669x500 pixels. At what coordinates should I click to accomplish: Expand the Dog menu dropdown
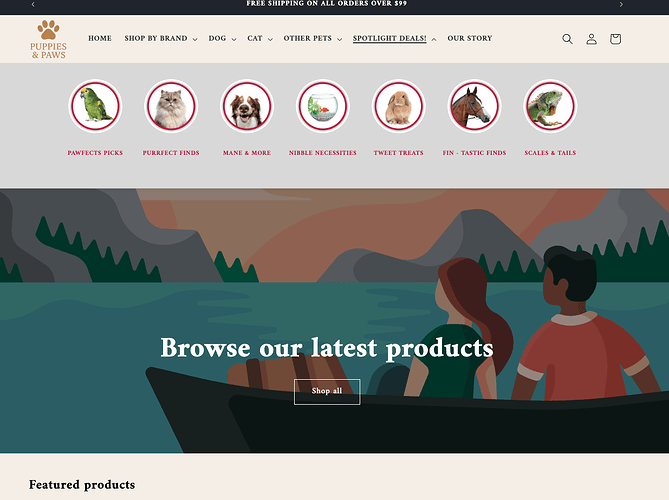pos(222,38)
